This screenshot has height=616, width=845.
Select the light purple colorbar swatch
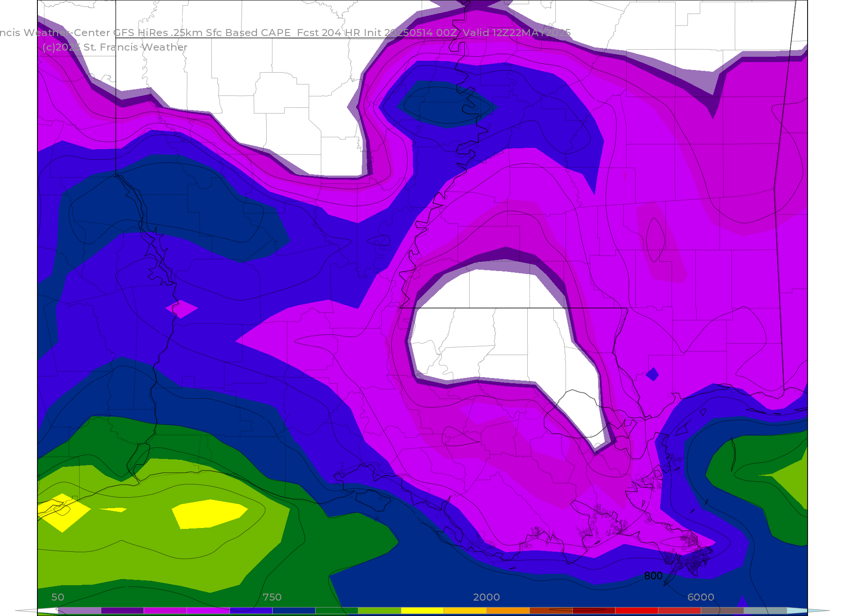[x=79, y=611]
